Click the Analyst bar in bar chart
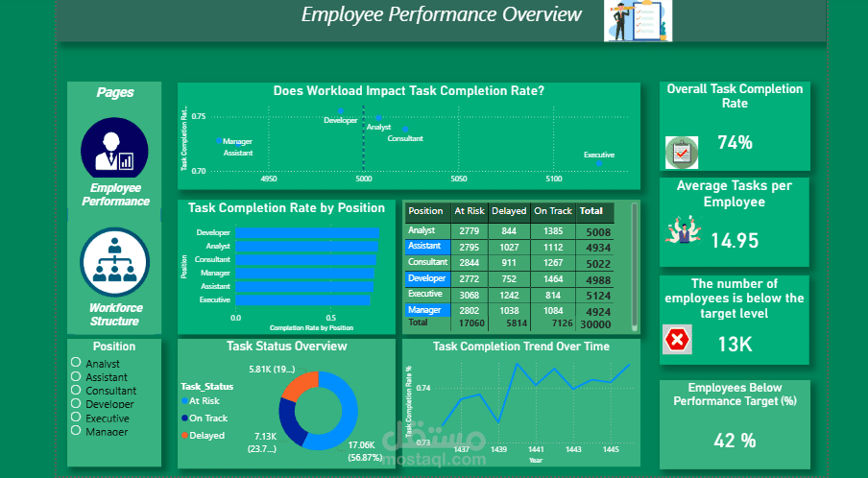 click(x=306, y=246)
